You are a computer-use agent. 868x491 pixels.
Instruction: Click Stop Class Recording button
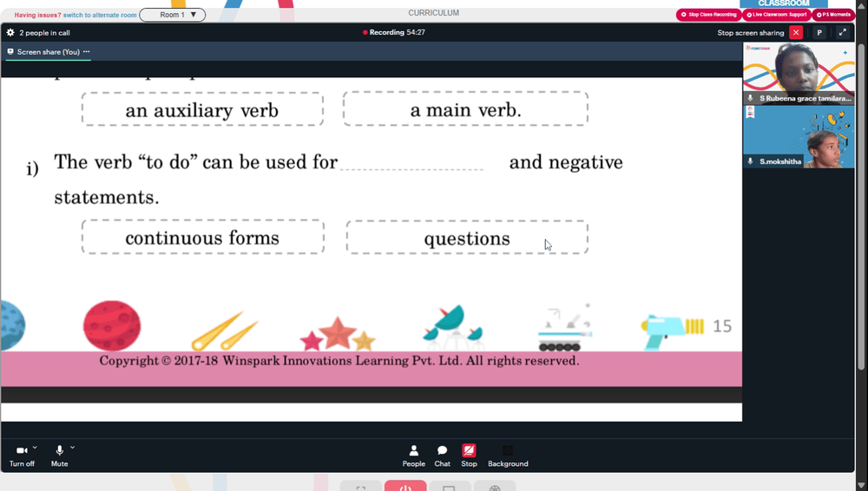point(708,15)
